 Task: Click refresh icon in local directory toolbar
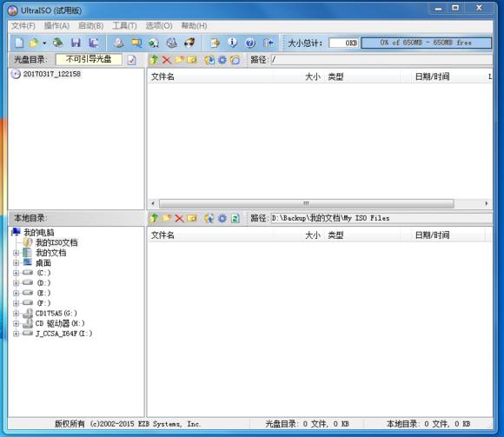click(235, 219)
